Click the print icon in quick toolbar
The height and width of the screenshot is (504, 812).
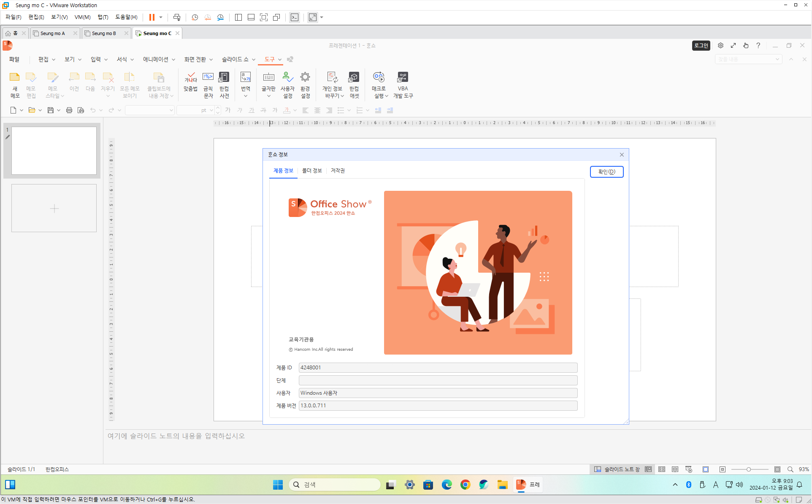point(69,110)
